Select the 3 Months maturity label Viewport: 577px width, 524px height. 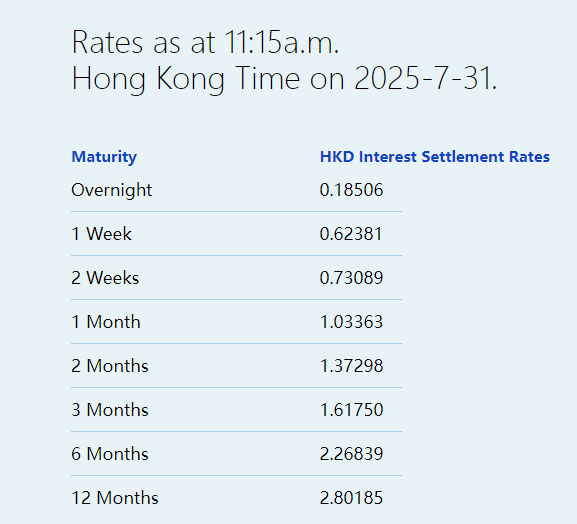pos(110,410)
